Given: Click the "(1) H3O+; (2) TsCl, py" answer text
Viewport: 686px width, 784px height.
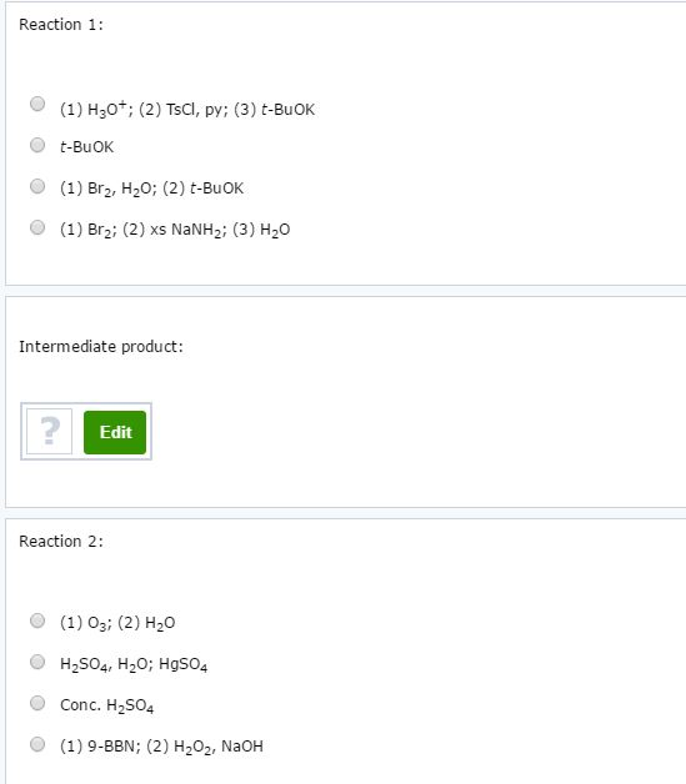Looking at the screenshot, I should (187, 110).
